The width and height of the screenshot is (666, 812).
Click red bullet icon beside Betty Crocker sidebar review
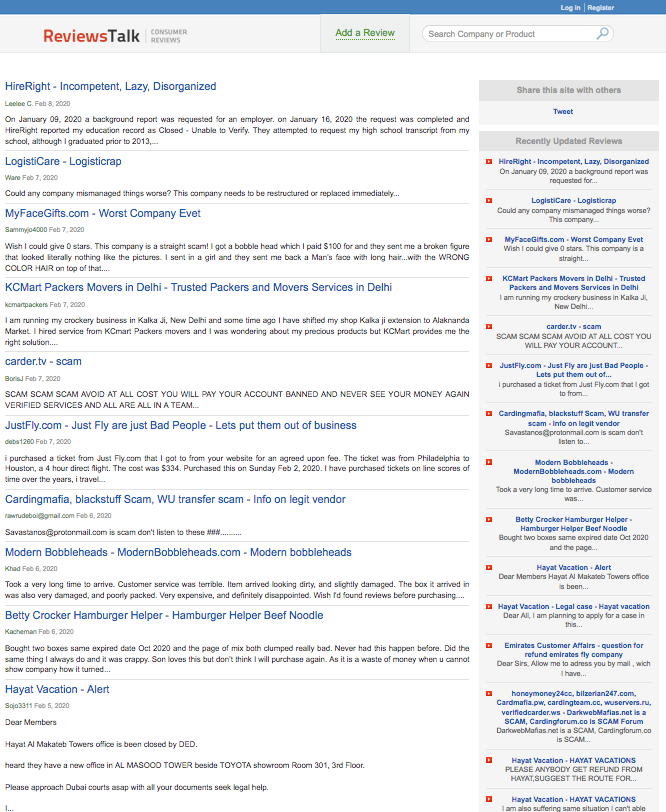pyautogui.click(x=489, y=519)
